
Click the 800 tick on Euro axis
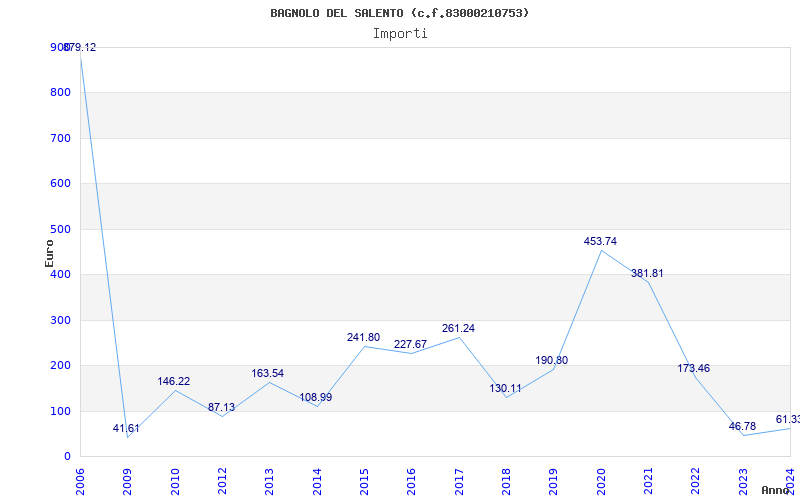tap(60, 93)
